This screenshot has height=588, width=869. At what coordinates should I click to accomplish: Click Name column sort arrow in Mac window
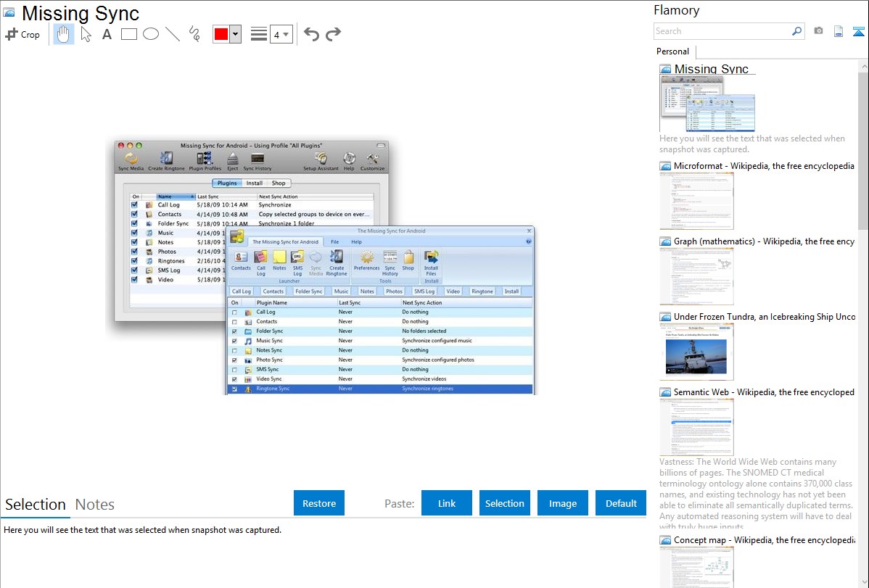(192, 196)
